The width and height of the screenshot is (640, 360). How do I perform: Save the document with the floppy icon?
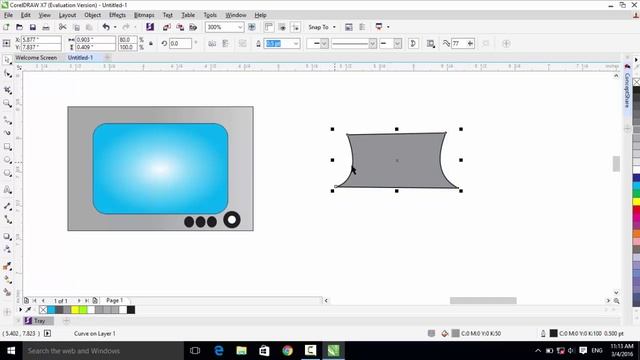[33, 27]
